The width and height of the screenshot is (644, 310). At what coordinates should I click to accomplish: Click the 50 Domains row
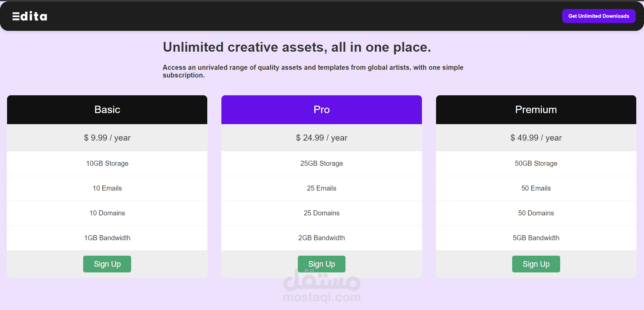point(536,213)
